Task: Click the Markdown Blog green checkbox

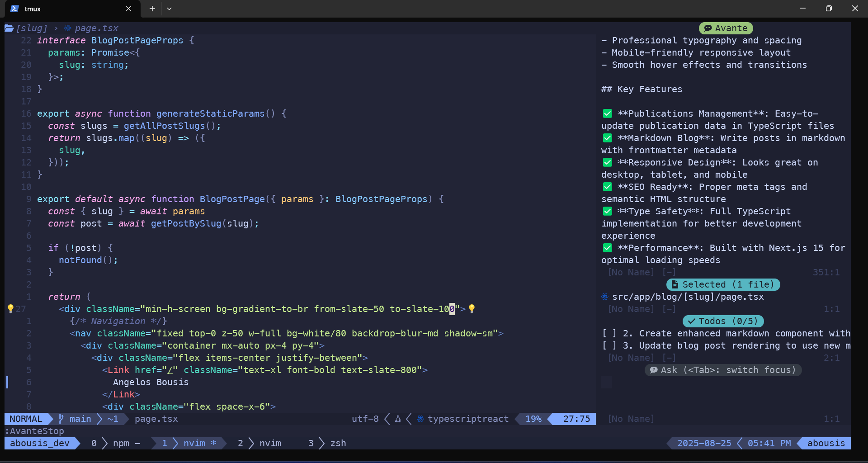Action: (x=607, y=138)
